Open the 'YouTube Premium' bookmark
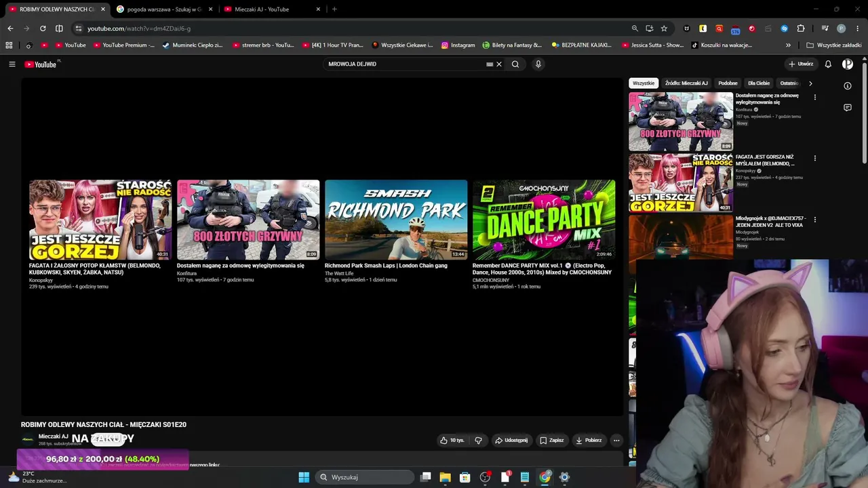 tap(124, 45)
